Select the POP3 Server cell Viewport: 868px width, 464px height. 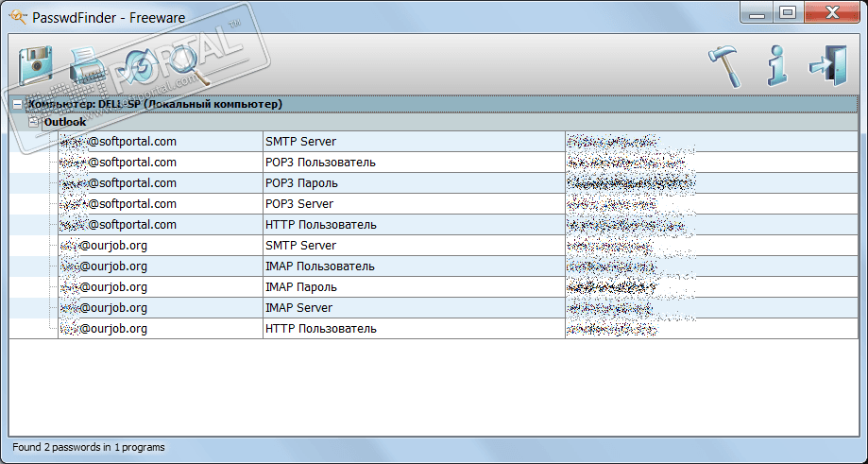point(414,204)
